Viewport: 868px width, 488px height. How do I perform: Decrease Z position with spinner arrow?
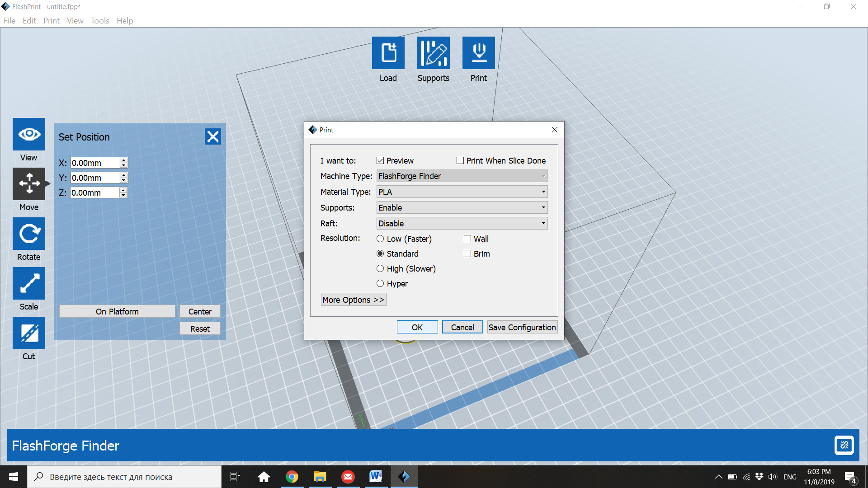pyautogui.click(x=123, y=195)
